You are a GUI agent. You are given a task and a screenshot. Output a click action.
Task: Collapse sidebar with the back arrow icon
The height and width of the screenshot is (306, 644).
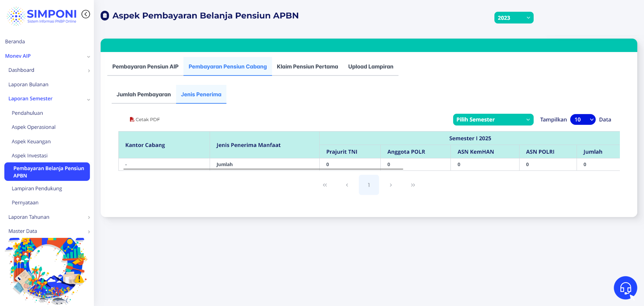coord(86,14)
